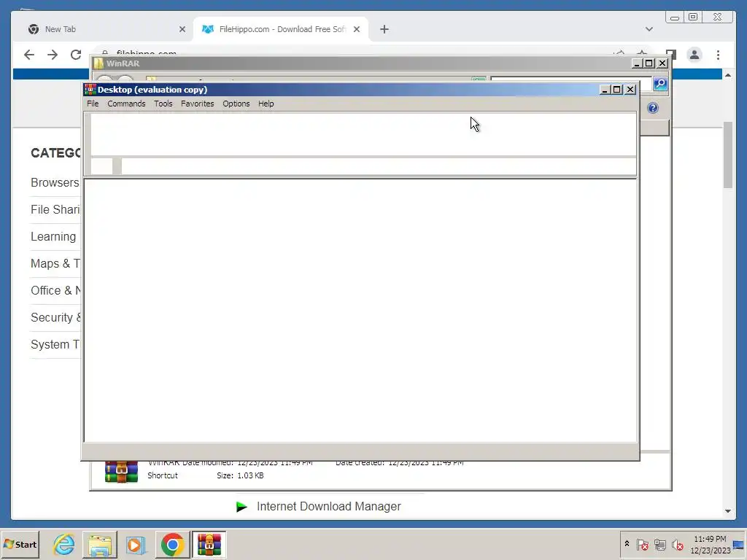Minimize the Desktop (evaluation copy) window
The width and height of the screenshot is (747, 560).
pyautogui.click(x=605, y=90)
